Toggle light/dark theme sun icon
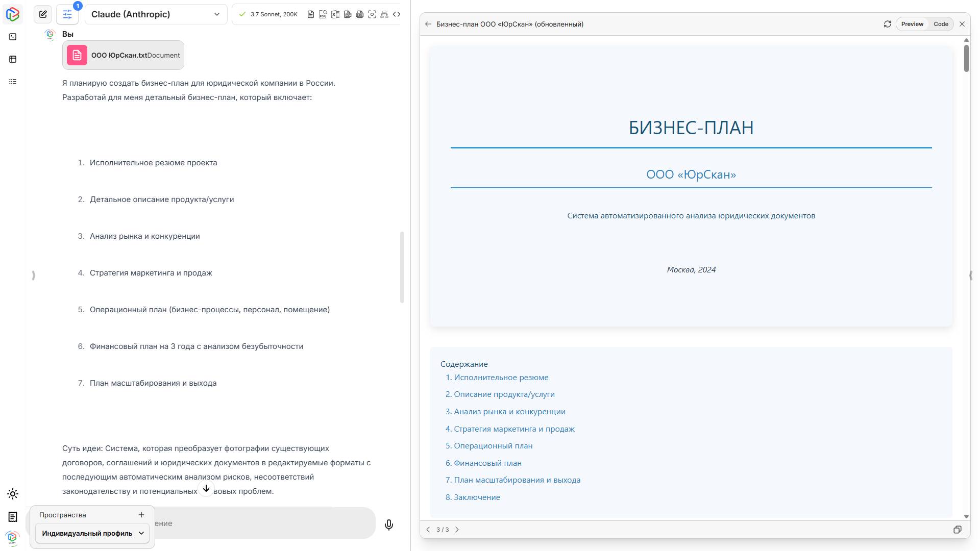The width and height of the screenshot is (980, 551). pos(13,494)
